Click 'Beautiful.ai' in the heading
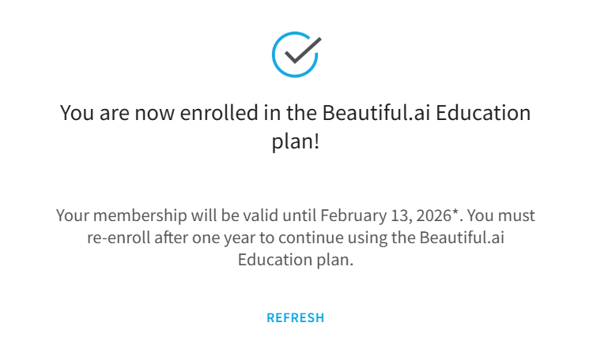Image resolution: width=589 pixels, height=364 pixels. coord(376,113)
